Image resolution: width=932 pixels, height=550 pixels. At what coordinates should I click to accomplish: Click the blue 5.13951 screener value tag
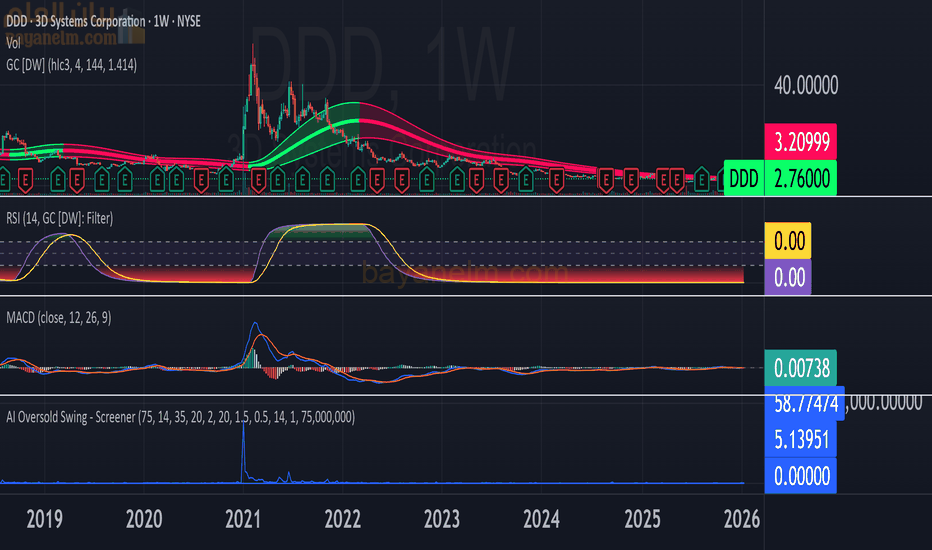pyautogui.click(x=799, y=439)
